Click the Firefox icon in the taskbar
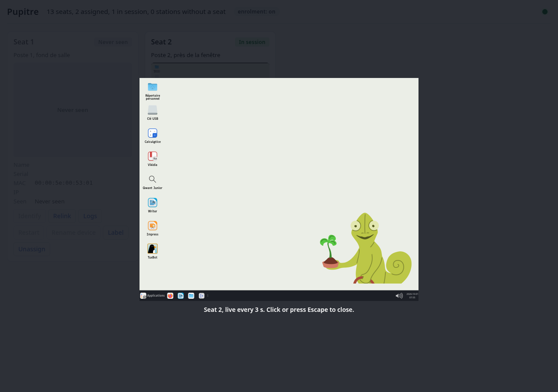Screen dimensions: 558x392 (170, 296)
